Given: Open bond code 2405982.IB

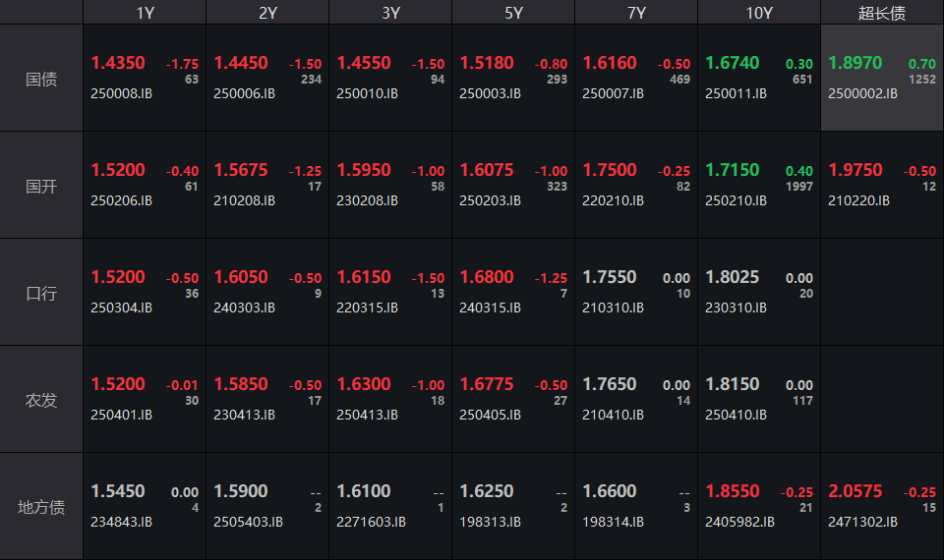Looking at the screenshot, I should pyautogui.click(x=739, y=523).
